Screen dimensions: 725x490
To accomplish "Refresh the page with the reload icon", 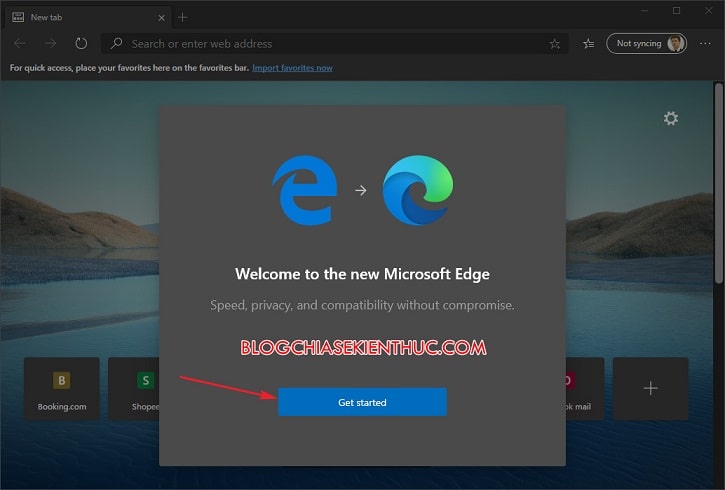I will click(x=81, y=43).
